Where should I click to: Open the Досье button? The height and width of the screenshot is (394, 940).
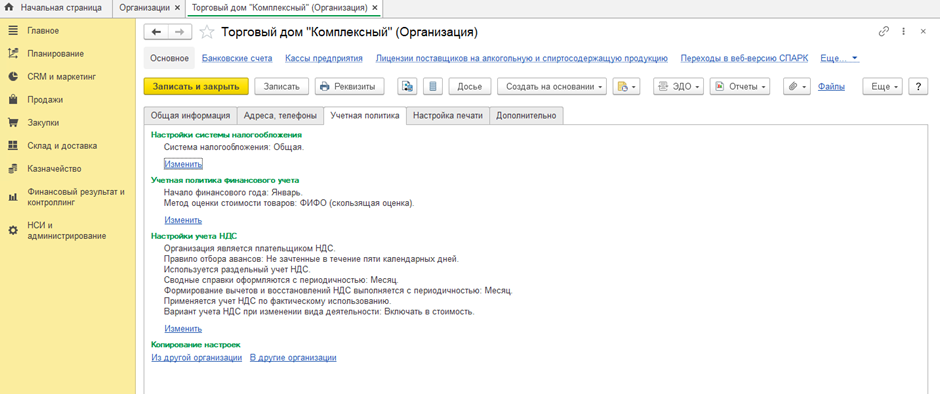click(x=469, y=86)
